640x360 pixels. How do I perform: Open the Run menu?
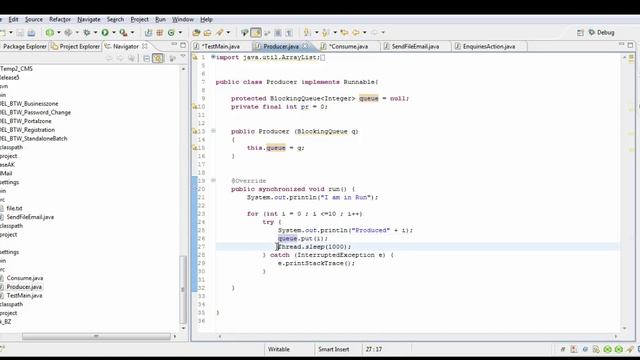(x=160, y=20)
